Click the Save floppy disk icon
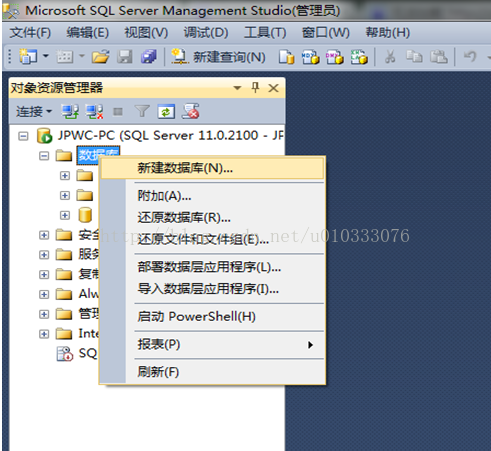491x451 pixels. click(x=125, y=56)
